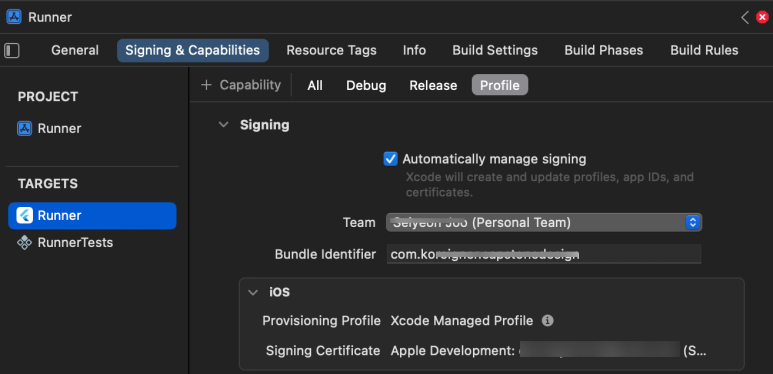773x374 pixels.
Task: Select the Runner project blueprint icon under PROJECT
Action: point(24,129)
